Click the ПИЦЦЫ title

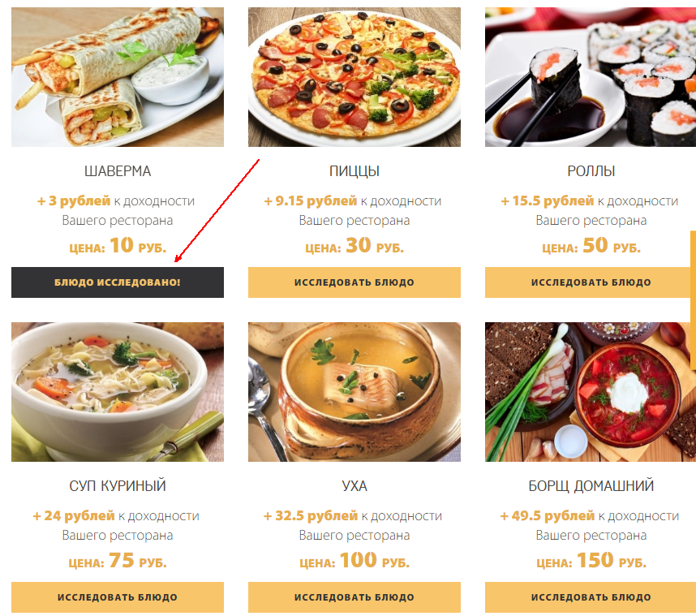point(354,171)
